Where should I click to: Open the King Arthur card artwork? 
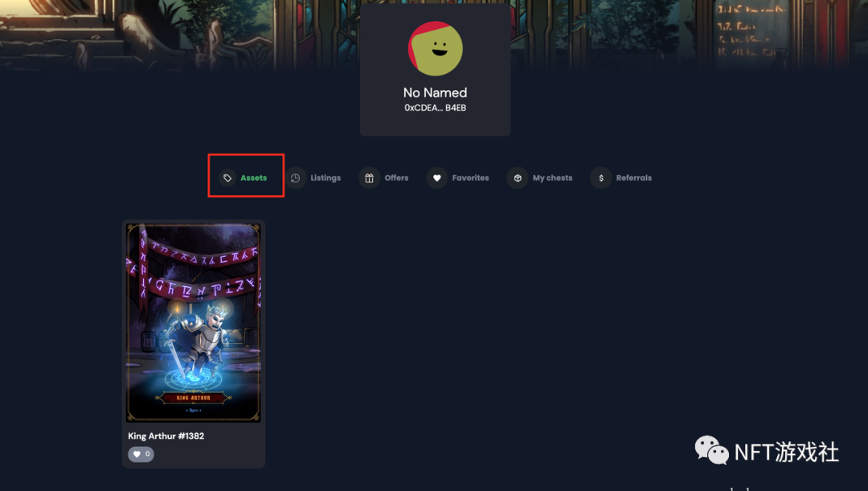pos(193,323)
